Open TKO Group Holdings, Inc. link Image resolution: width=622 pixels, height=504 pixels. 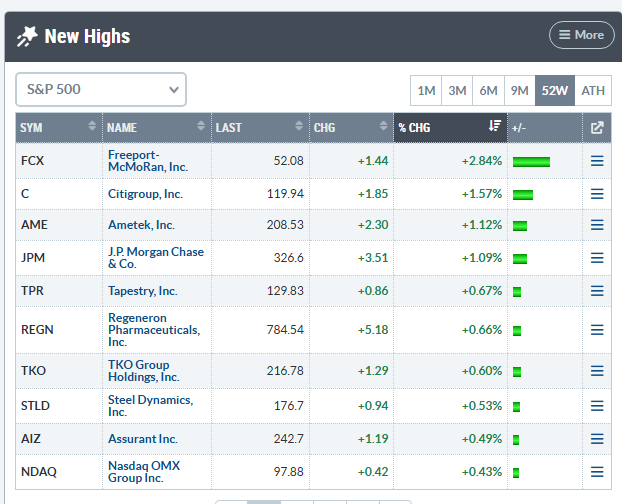click(144, 371)
